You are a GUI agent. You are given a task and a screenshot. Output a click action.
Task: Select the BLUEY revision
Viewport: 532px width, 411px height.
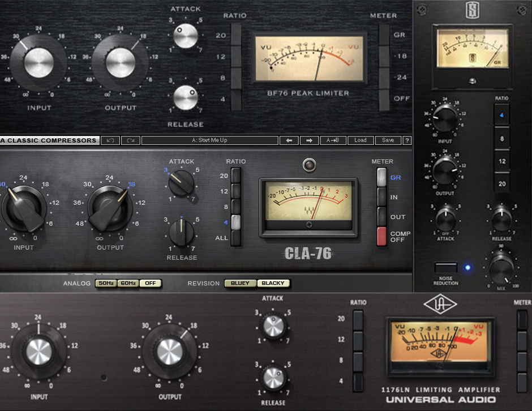(239, 283)
